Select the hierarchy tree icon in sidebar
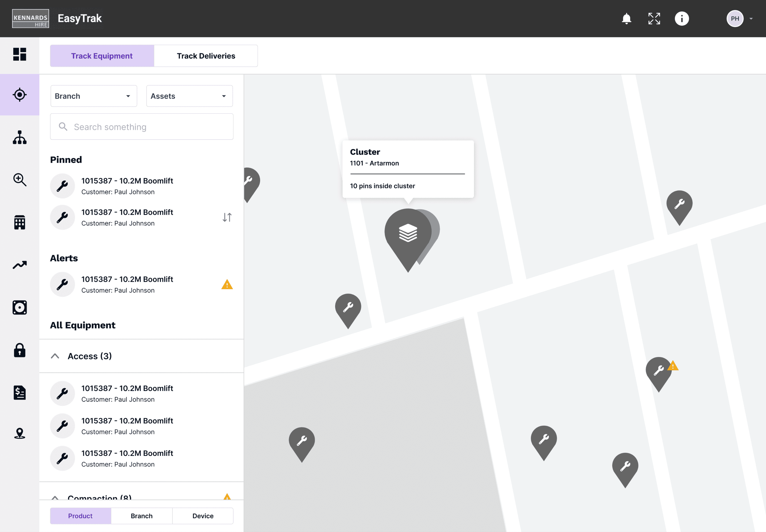The height and width of the screenshot is (532, 766). [x=20, y=137]
